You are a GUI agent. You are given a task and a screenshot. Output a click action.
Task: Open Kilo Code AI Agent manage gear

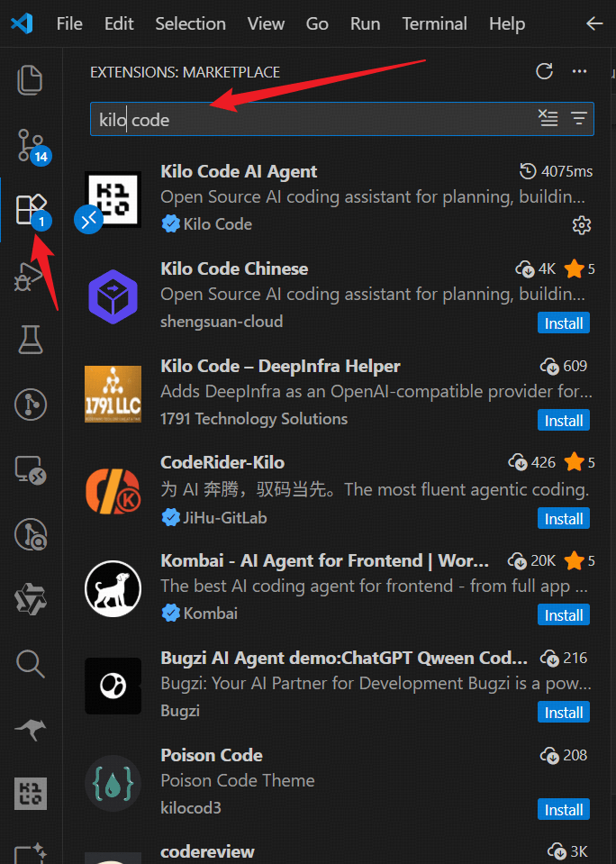click(582, 224)
